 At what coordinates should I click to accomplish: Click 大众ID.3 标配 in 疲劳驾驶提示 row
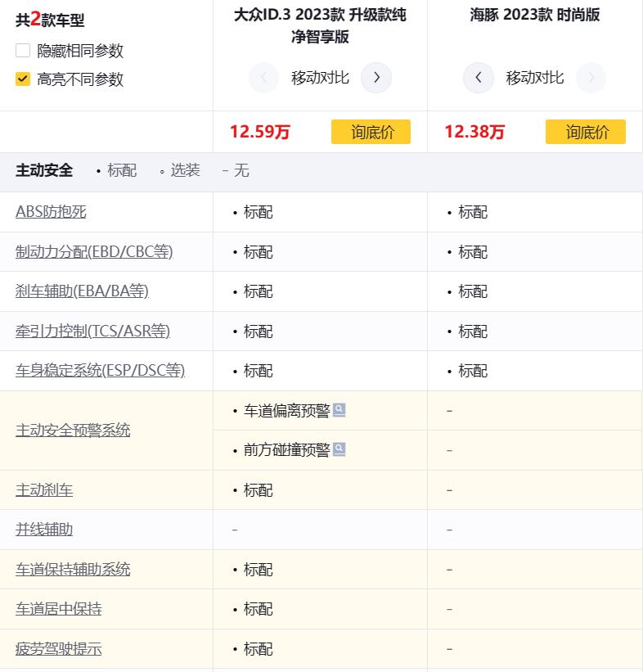click(258, 649)
